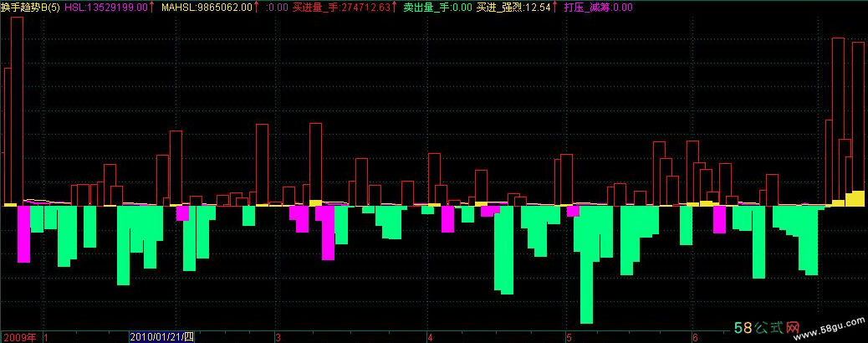Click month 4 marker on the time axis
Screen dimensions: 868x343
(x=430, y=337)
